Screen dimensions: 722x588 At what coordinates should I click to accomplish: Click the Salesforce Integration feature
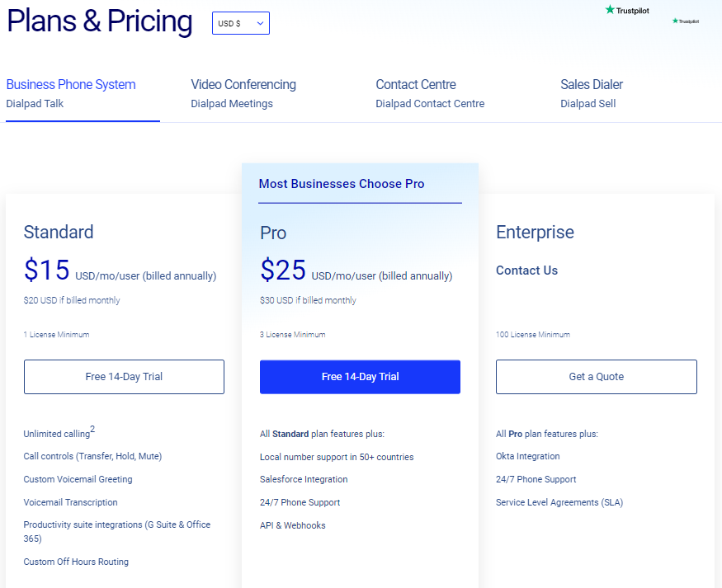[x=304, y=479]
